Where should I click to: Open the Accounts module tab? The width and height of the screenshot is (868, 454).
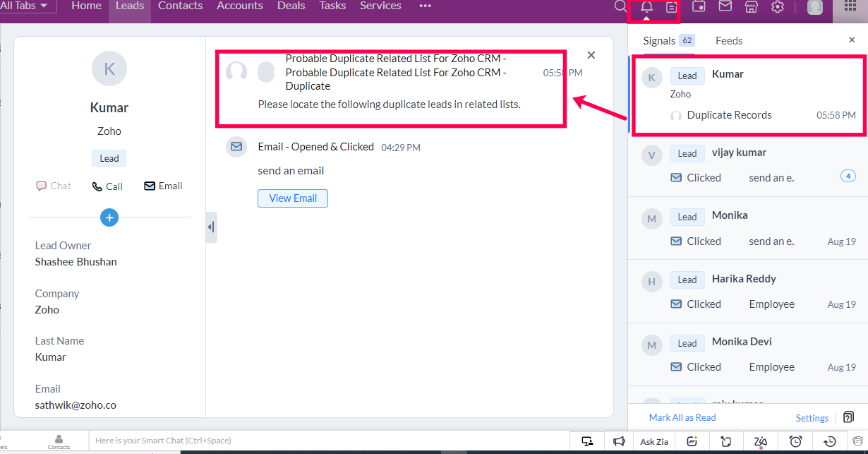coord(240,6)
